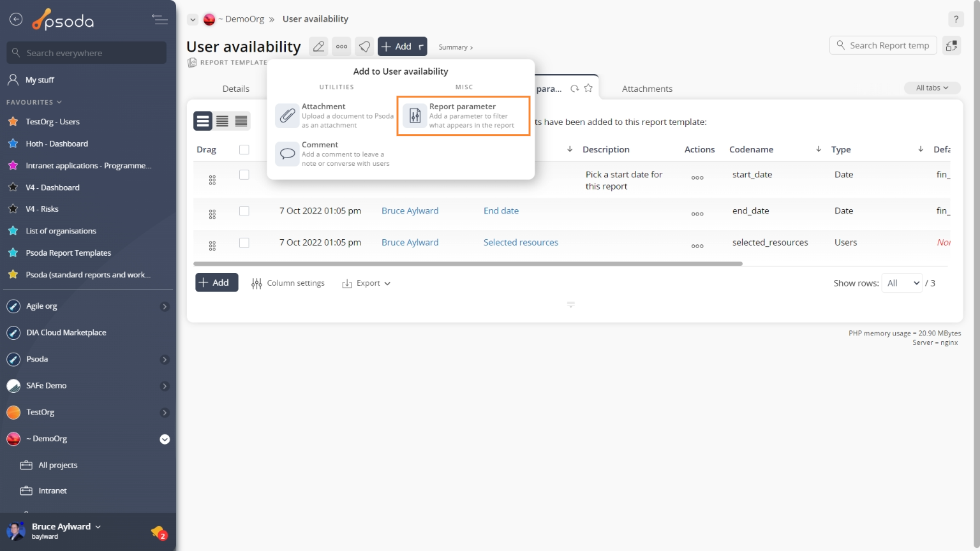This screenshot has height=551, width=980.
Task: Choose the Report parameter option
Action: [x=463, y=116]
